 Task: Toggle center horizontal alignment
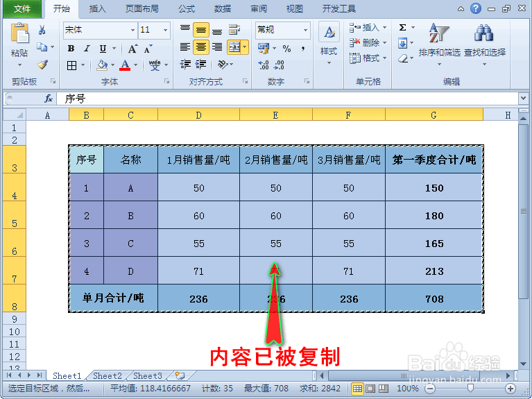coord(201,47)
